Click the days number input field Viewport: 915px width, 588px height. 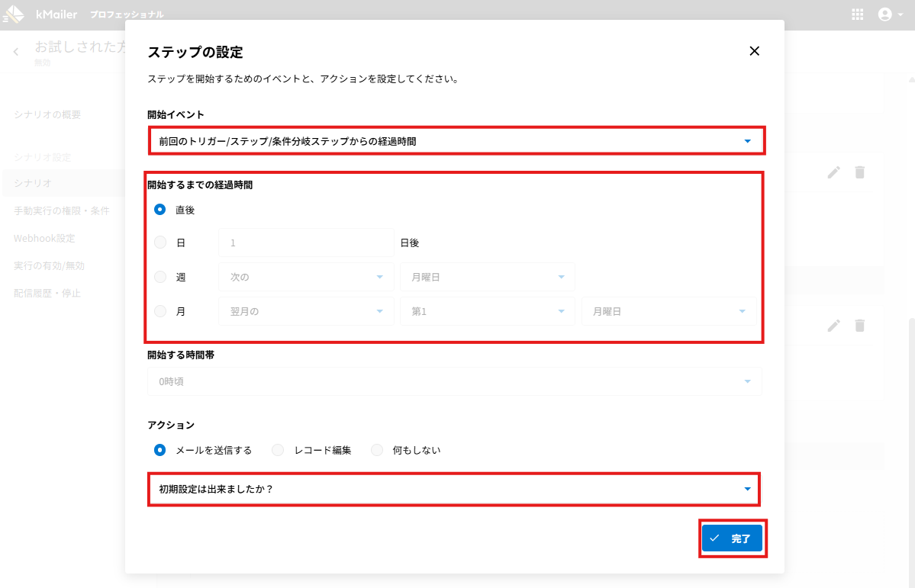[306, 243]
